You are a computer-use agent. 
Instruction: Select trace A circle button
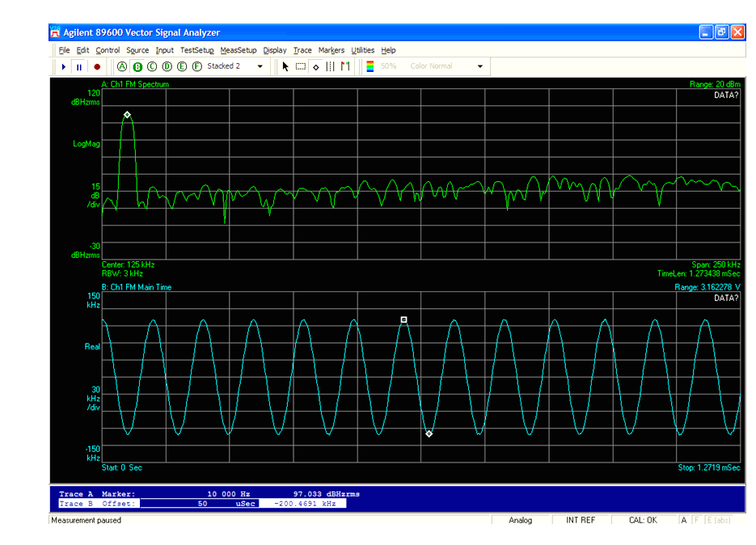coord(122,66)
